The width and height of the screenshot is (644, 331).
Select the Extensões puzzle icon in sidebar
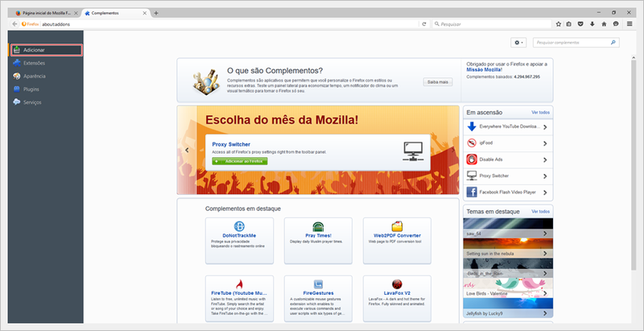pyautogui.click(x=16, y=64)
